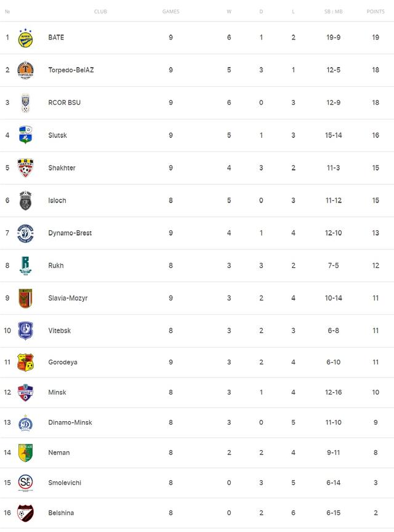Click the Slutsk team name
This screenshot has height=532, width=394.
pos(57,135)
